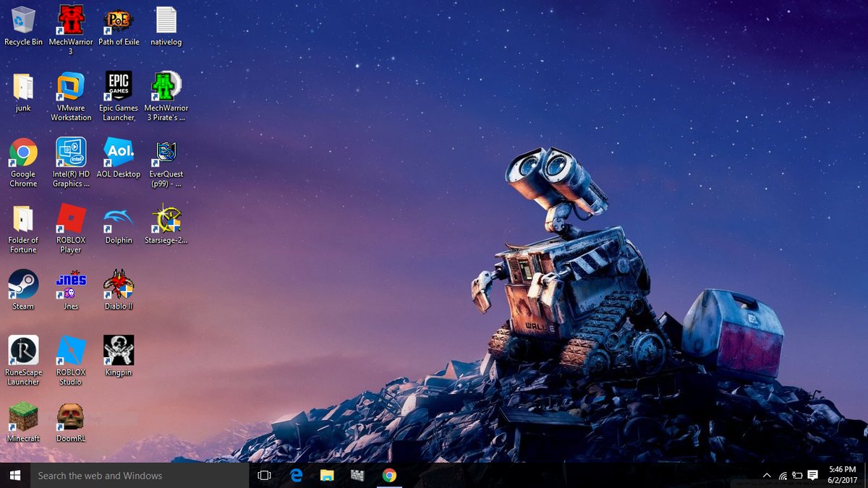Open the Action Center notifications icon
Image resolution: width=868 pixels, height=488 pixels.
[813, 475]
